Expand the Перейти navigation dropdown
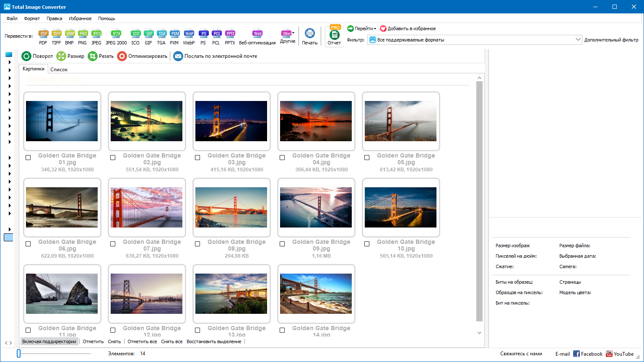This screenshot has width=644, height=362. pos(361,28)
